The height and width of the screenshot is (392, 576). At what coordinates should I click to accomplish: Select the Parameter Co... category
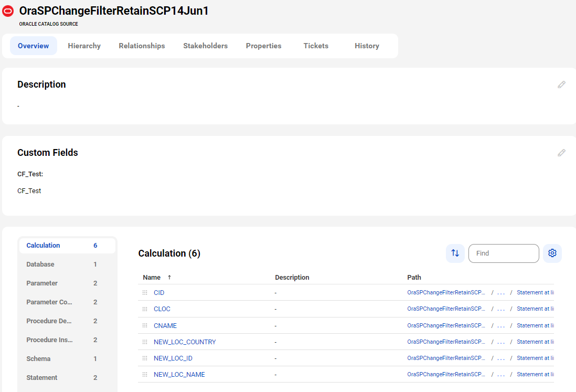pos(67,302)
